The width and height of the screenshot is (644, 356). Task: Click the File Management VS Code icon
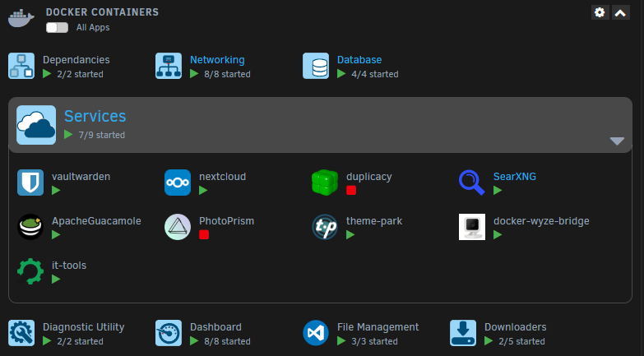(x=316, y=333)
